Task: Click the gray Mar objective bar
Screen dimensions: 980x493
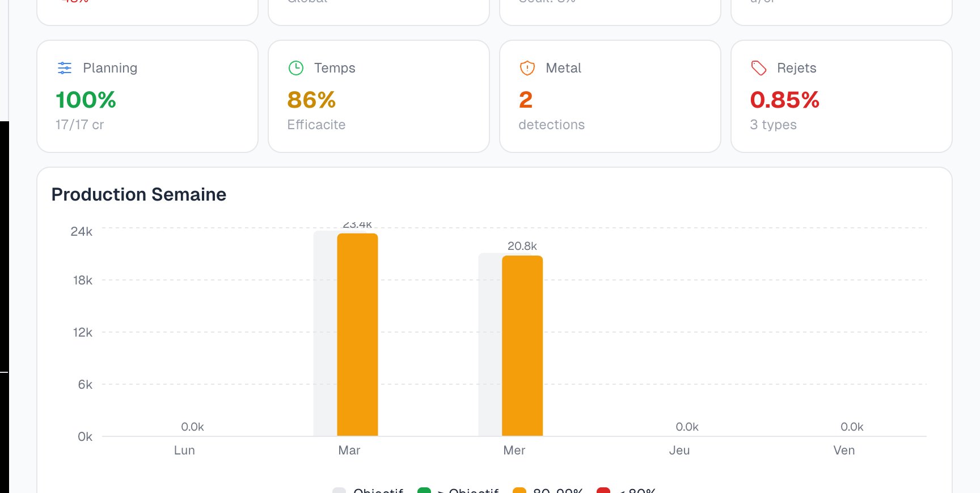Action: point(325,334)
